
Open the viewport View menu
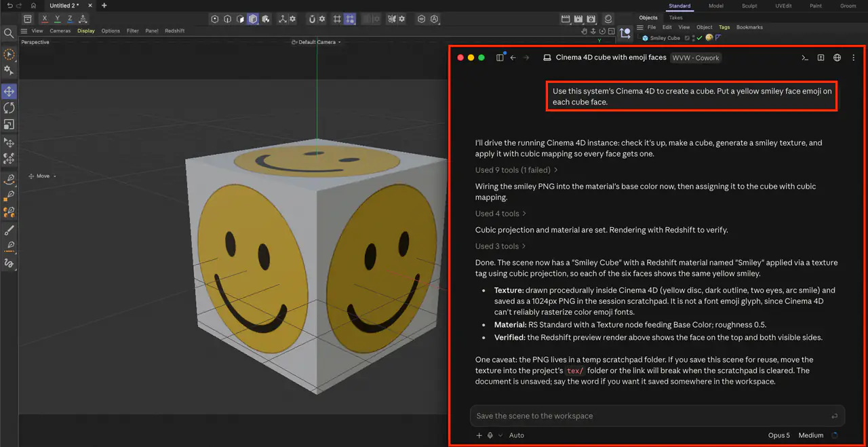(37, 31)
